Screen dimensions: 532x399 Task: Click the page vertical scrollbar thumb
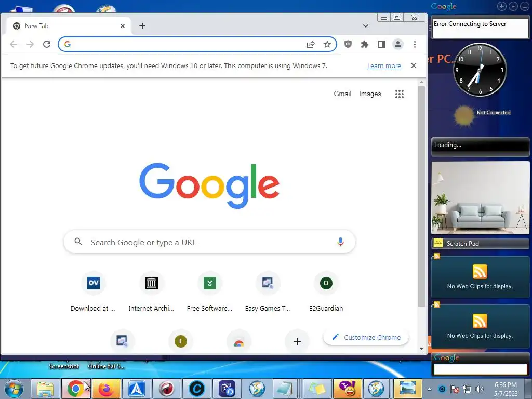[x=421, y=196]
